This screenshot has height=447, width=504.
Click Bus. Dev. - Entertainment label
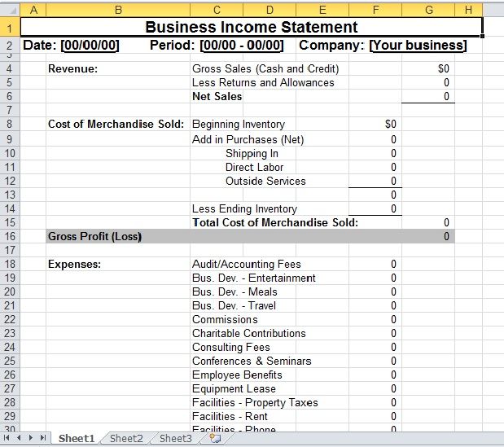click(254, 278)
